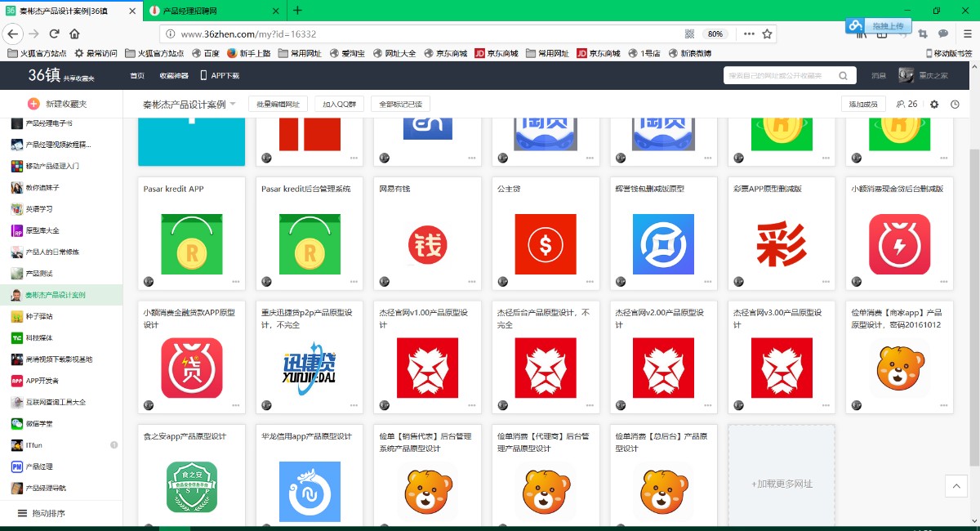The width and height of the screenshot is (980, 531).
Task: Open the 小额消惠现金贷后台删减版 icon
Action: 899,243
